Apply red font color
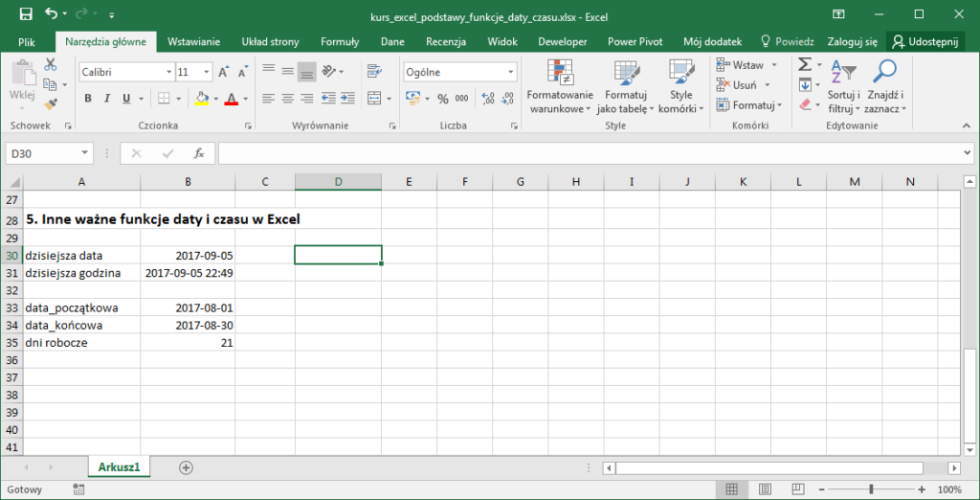The height and width of the screenshot is (500, 980). (232, 99)
